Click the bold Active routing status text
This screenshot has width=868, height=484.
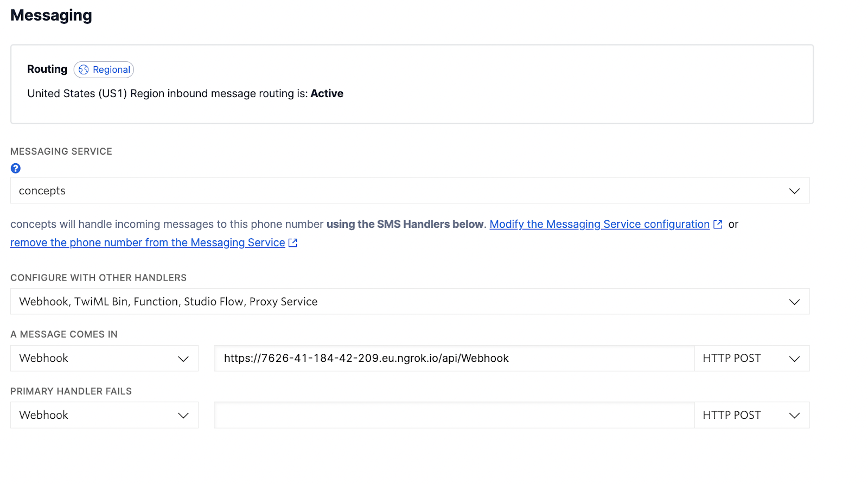tap(327, 94)
